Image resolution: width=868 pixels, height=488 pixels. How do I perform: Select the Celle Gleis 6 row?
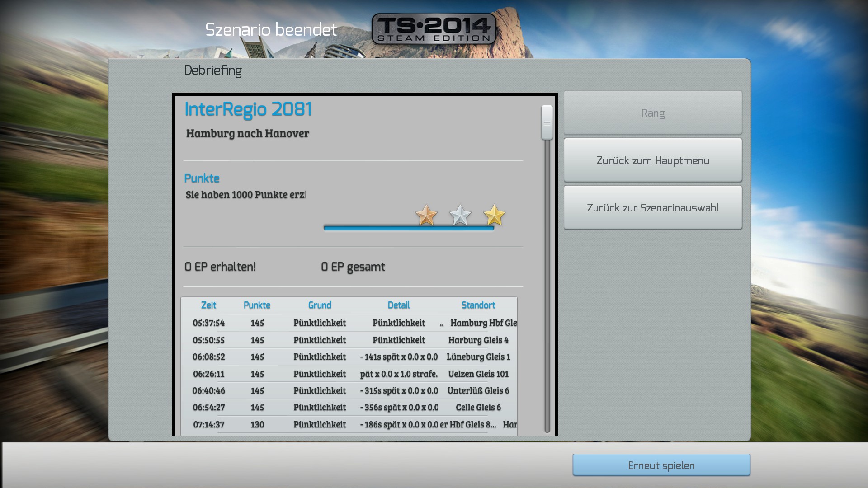point(349,408)
